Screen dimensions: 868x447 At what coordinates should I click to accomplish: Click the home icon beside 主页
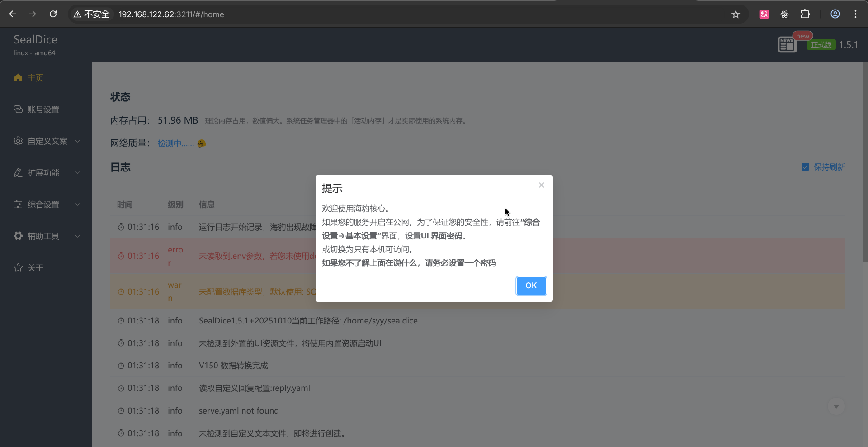18,78
